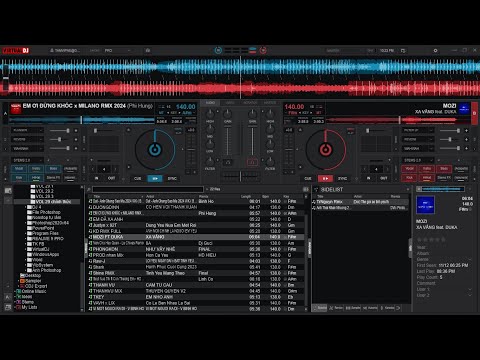Switch mixer to the SCRATCH tab
The image size is (480, 360).
[x=250, y=103]
